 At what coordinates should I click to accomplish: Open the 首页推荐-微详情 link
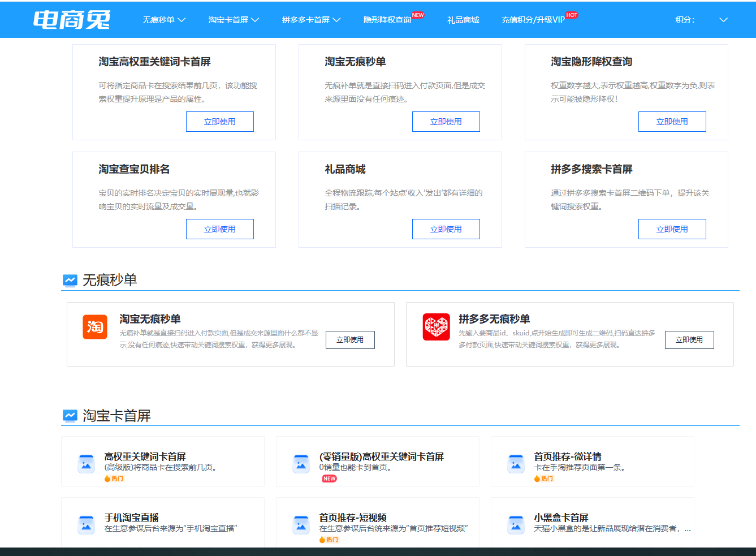[x=568, y=456]
